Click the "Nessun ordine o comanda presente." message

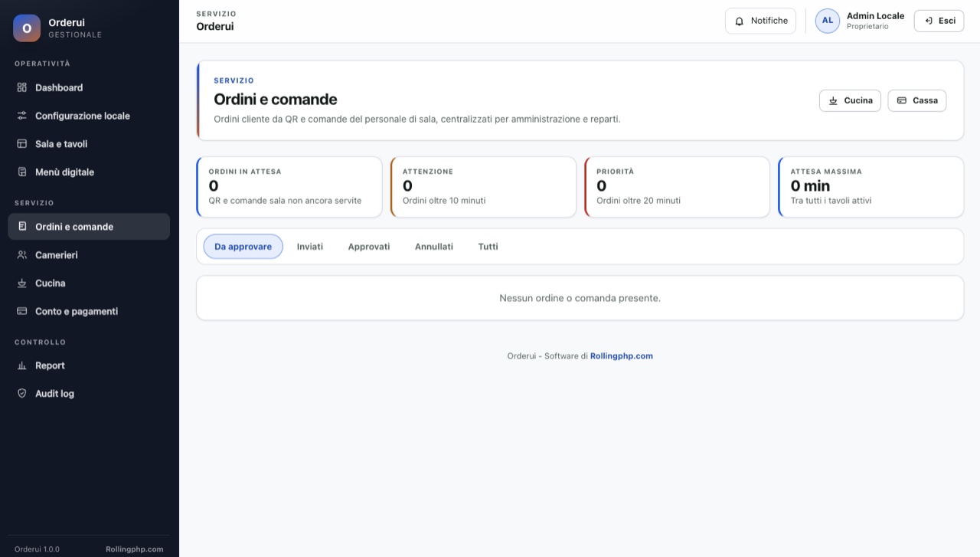click(580, 298)
